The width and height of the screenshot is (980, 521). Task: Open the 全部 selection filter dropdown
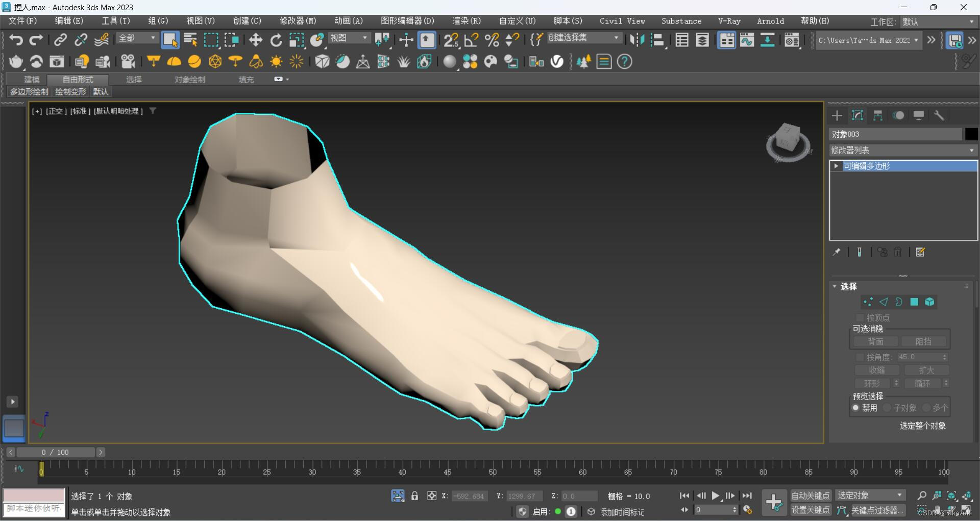pos(137,38)
